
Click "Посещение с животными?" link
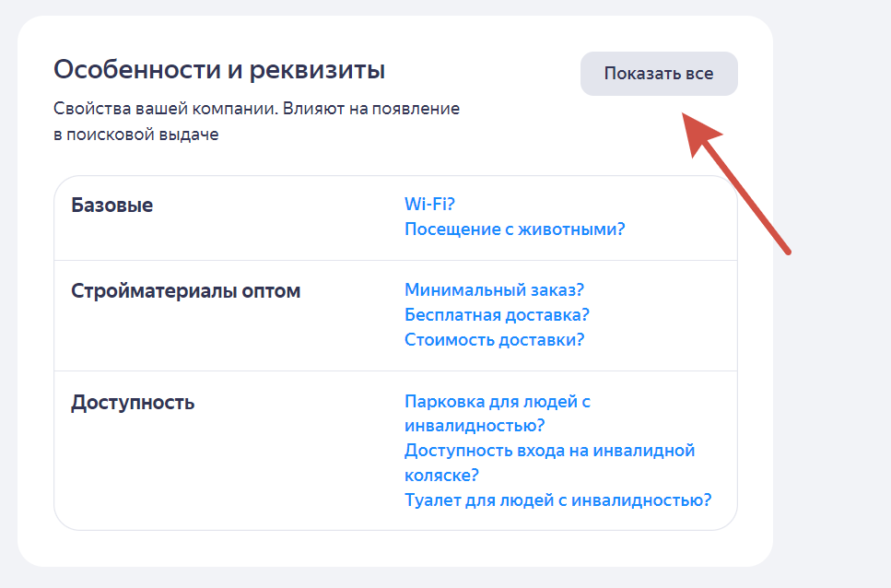point(514,229)
